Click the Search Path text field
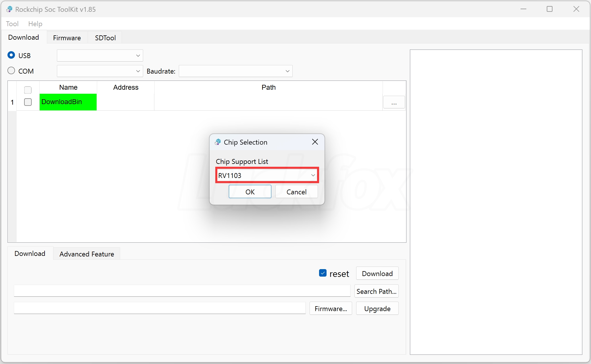This screenshot has height=364, width=591. point(182,291)
